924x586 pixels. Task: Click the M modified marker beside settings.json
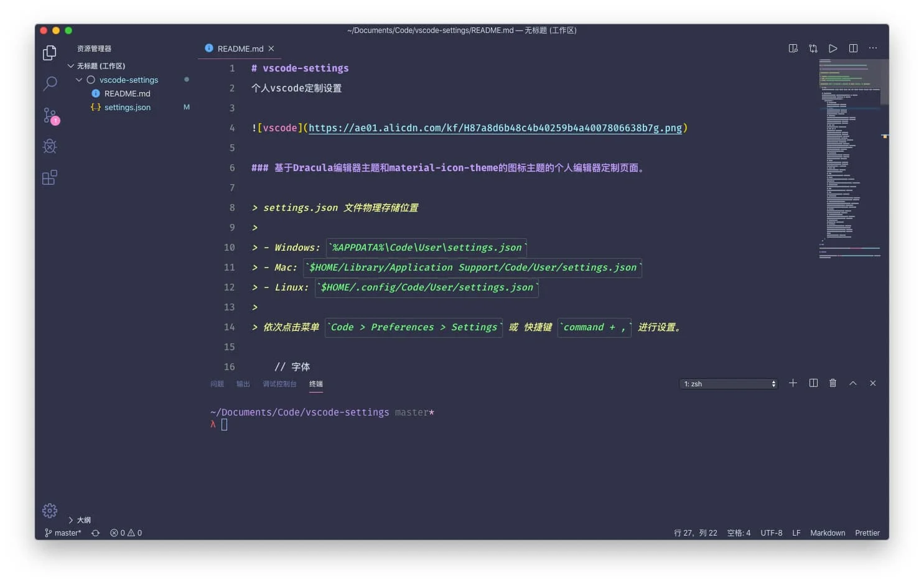coord(187,107)
